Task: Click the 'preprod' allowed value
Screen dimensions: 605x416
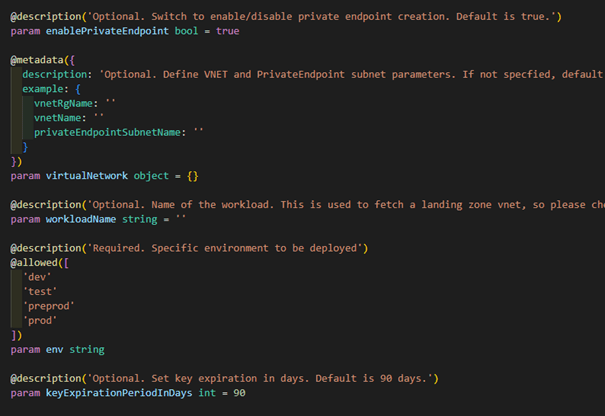Action: click(x=49, y=305)
